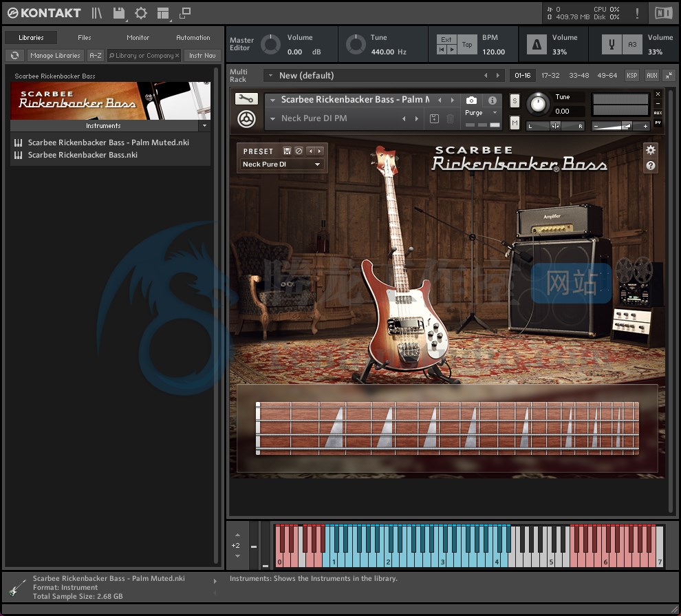Toggle KSP multi script editor
This screenshot has height=616, width=681.
click(x=632, y=75)
